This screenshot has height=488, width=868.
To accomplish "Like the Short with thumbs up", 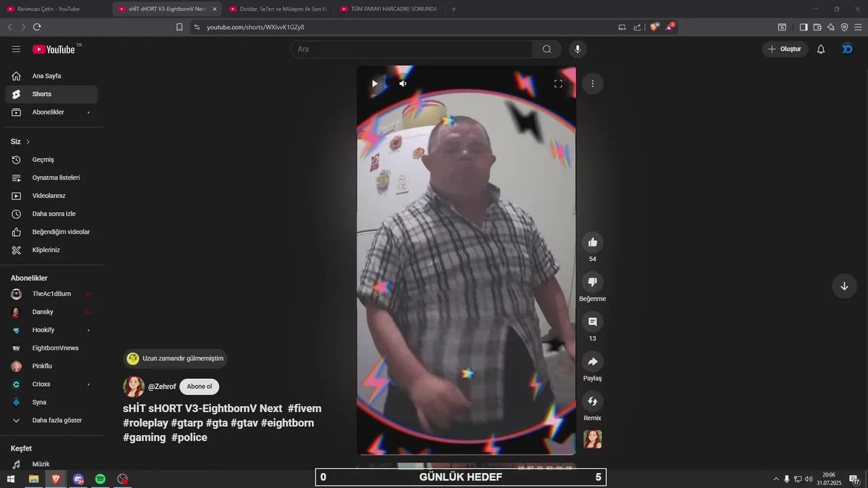I will click(593, 242).
